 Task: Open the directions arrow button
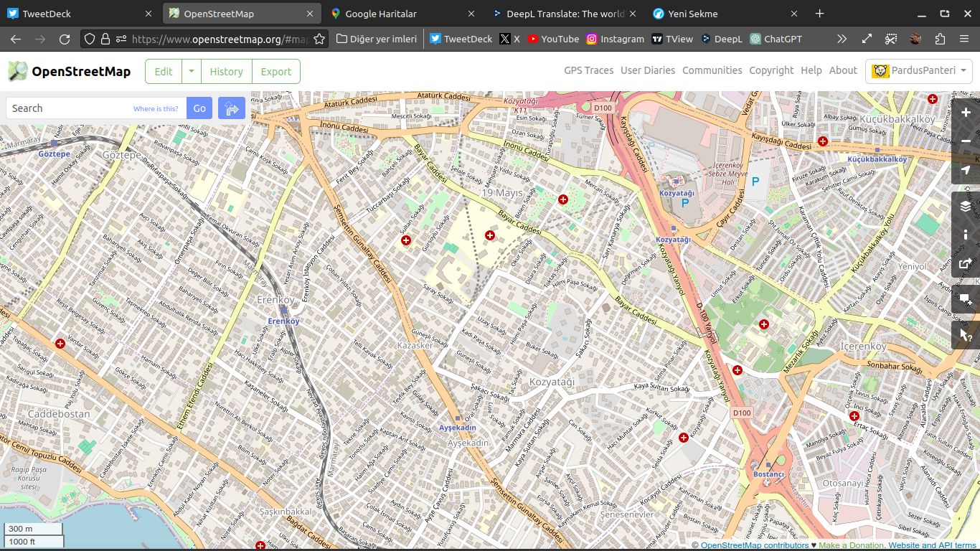(232, 108)
